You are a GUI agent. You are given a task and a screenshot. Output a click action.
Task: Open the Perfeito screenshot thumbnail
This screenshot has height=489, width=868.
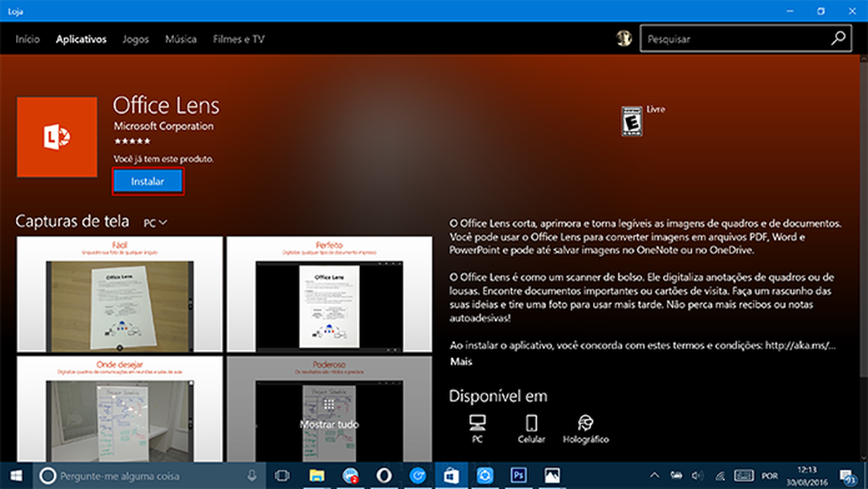tap(330, 294)
